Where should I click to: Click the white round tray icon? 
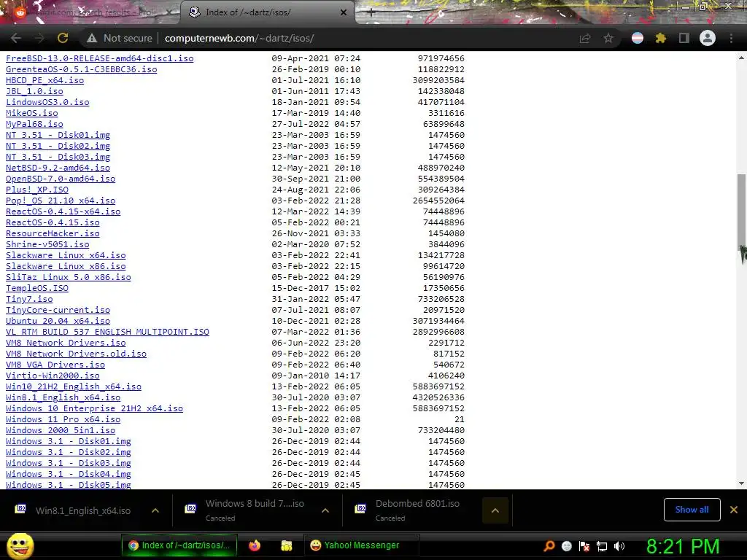click(x=566, y=546)
